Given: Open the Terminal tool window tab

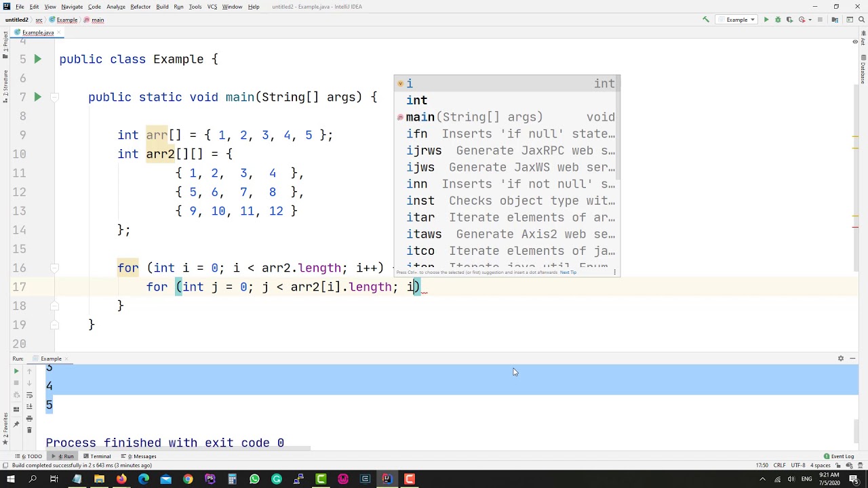Looking at the screenshot, I should coord(97,456).
